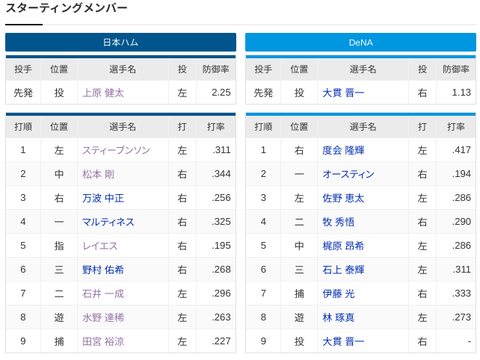Click batting average .417
The image size is (480, 360).
461,150
